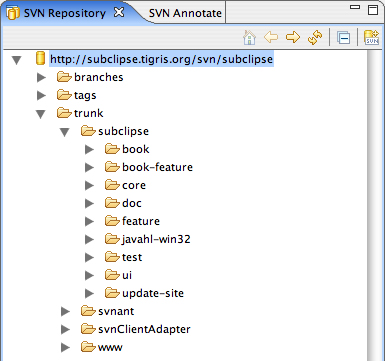
Task: Collapse the subclipse folder under trunk
Action: [65, 132]
